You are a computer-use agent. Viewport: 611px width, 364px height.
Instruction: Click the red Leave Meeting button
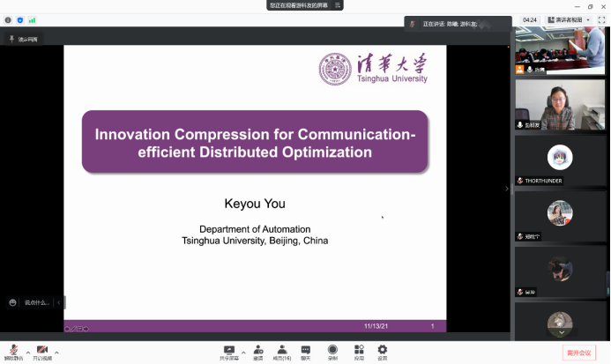[579, 353]
